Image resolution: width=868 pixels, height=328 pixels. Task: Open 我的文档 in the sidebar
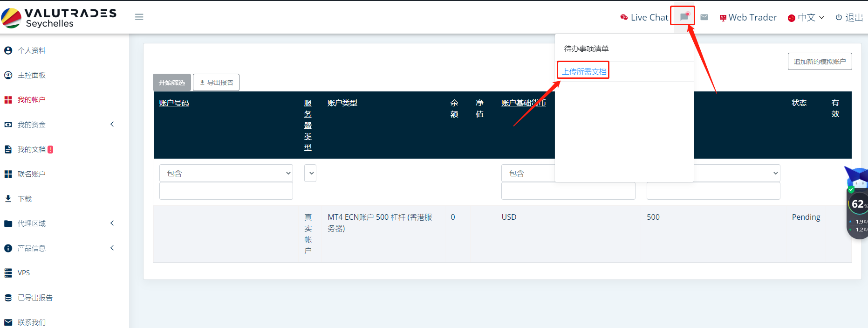[32, 149]
